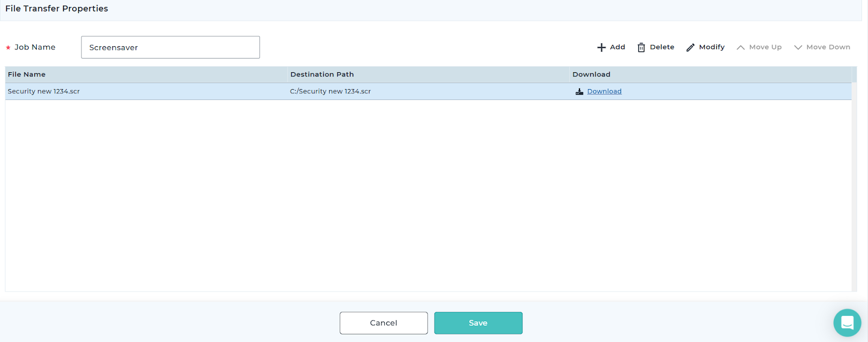Click the Move Down chevron arrow
The image size is (868, 342).
(x=798, y=48)
